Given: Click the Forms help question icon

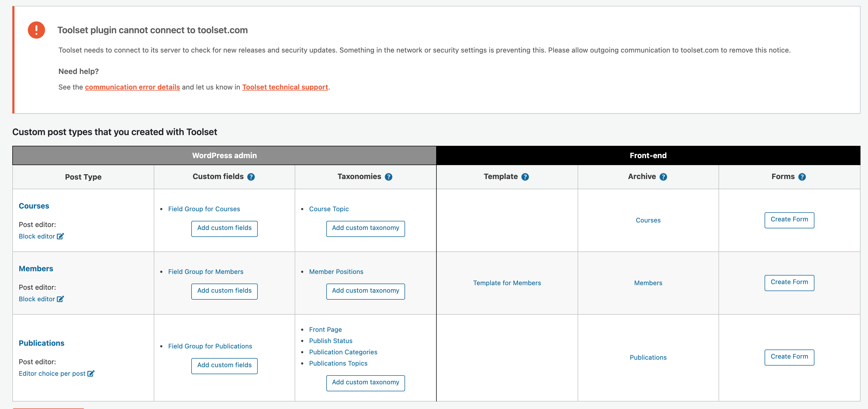Looking at the screenshot, I should coord(802,177).
